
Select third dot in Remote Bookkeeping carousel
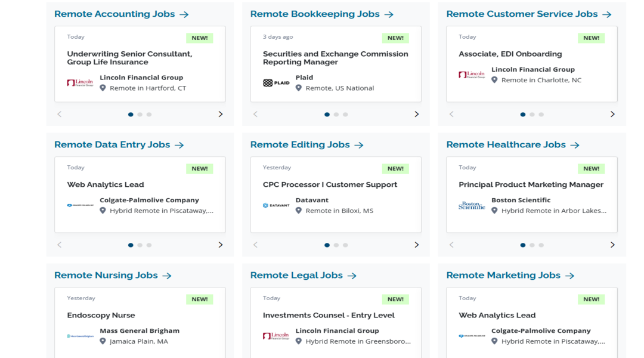pos(345,115)
